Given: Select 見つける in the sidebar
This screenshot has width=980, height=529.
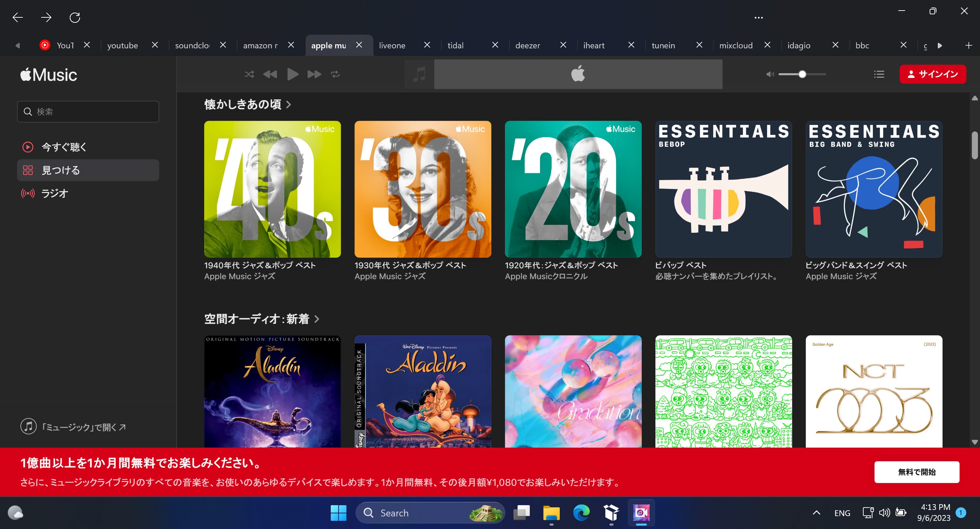Looking at the screenshot, I should (x=61, y=170).
